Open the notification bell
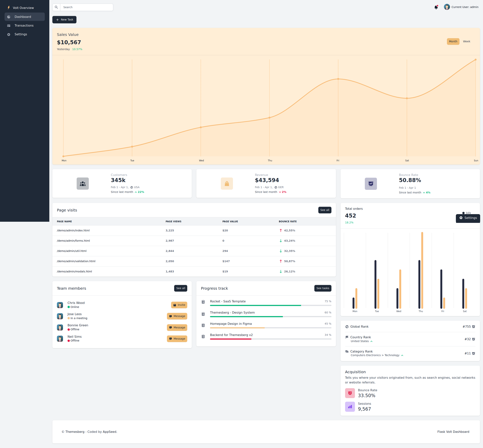Image resolution: width=483 pixels, height=448 pixels. click(436, 7)
